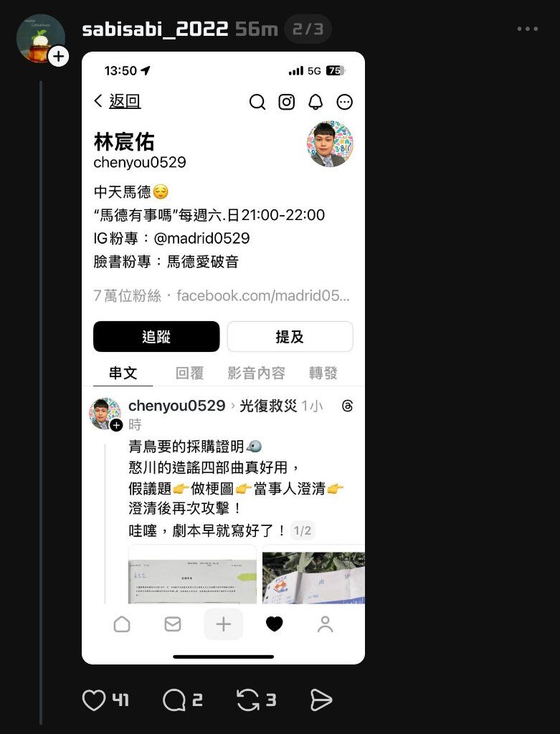Viewport: 560px width, 734px height.
Task: Go back using the 返回 chevron
Action: [117, 100]
